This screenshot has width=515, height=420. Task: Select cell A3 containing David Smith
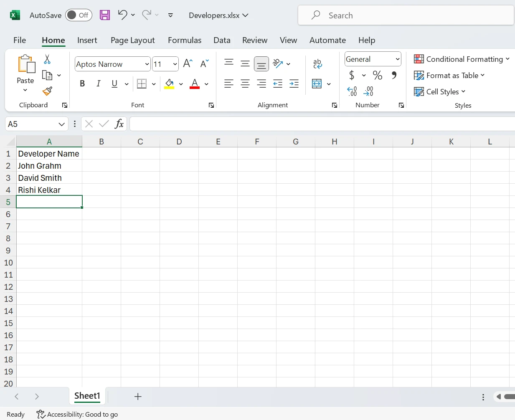[49, 178]
